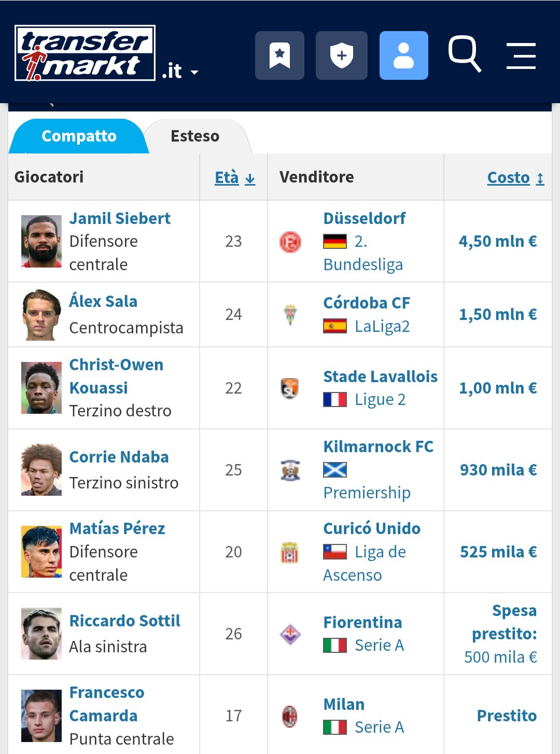Expand the .it country domain dropdown
Image resolution: width=560 pixels, height=754 pixels.
point(180,72)
